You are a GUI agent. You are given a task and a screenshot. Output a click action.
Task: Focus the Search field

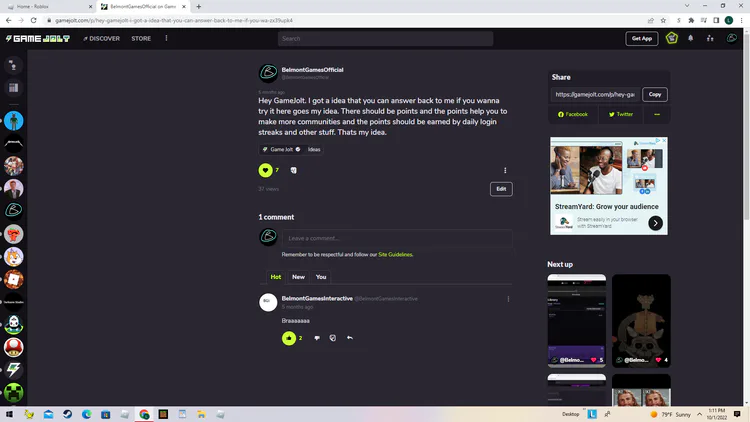[x=385, y=38]
